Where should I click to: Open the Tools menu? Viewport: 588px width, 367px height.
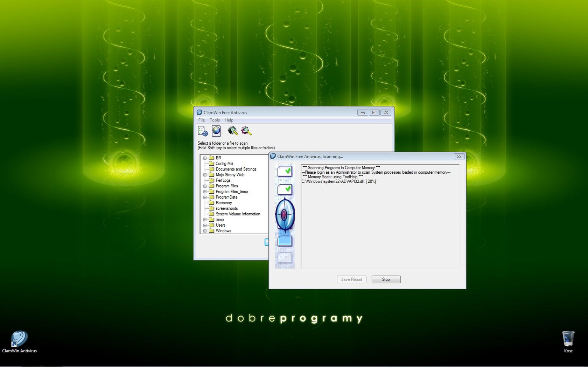pyautogui.click(x=215, y=120)
